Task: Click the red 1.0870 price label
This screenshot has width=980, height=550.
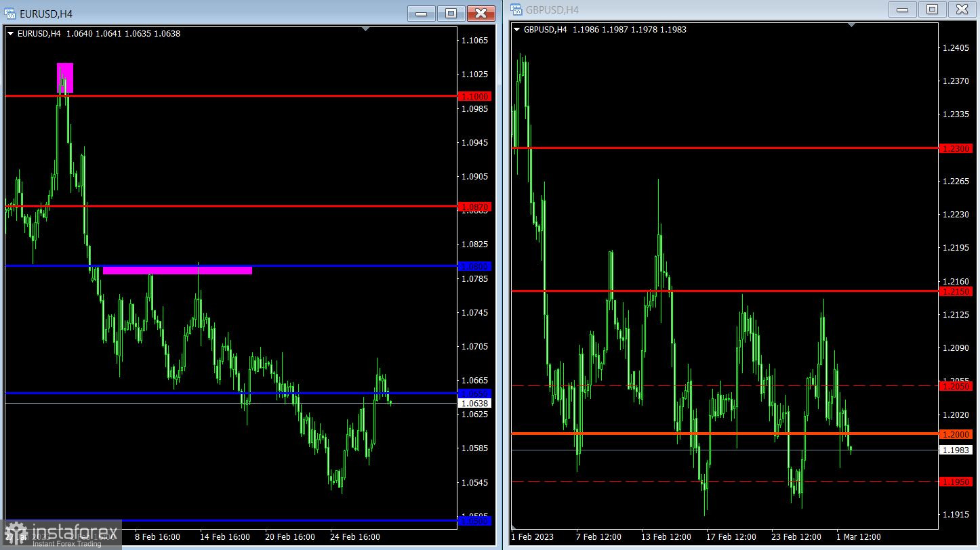Action: pos(474,207)
